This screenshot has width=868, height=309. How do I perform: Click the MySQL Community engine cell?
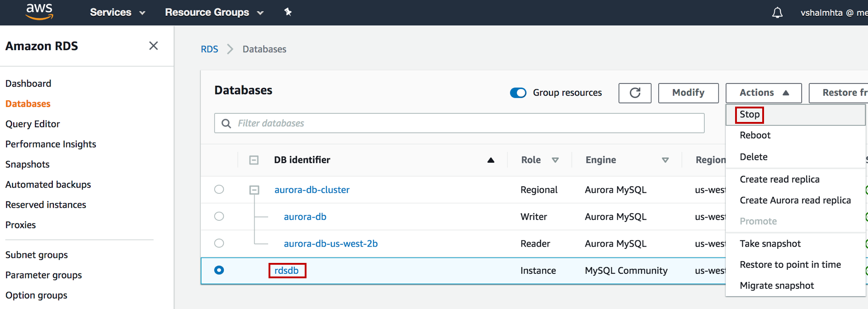(626, 270)
